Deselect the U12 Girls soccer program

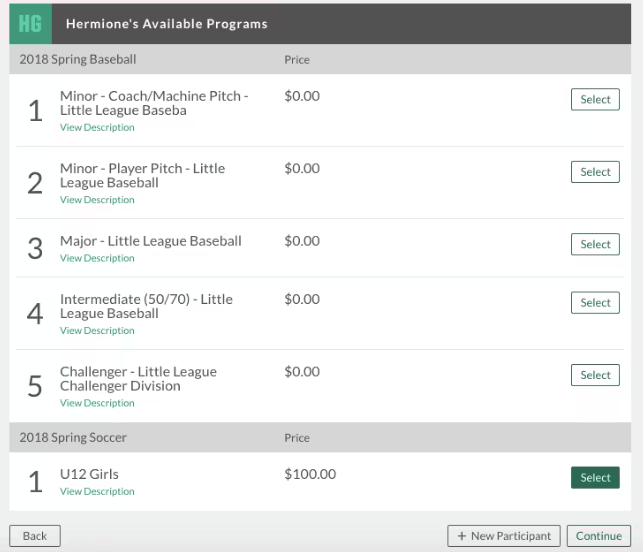[595, 478]
